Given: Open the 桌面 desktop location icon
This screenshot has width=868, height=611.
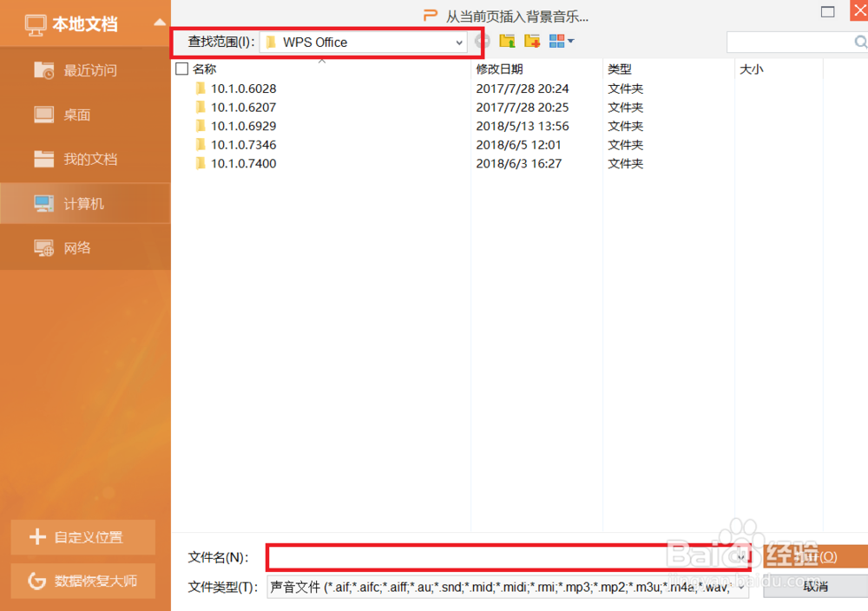Looking at the screenshot, I should pos(84,115).
